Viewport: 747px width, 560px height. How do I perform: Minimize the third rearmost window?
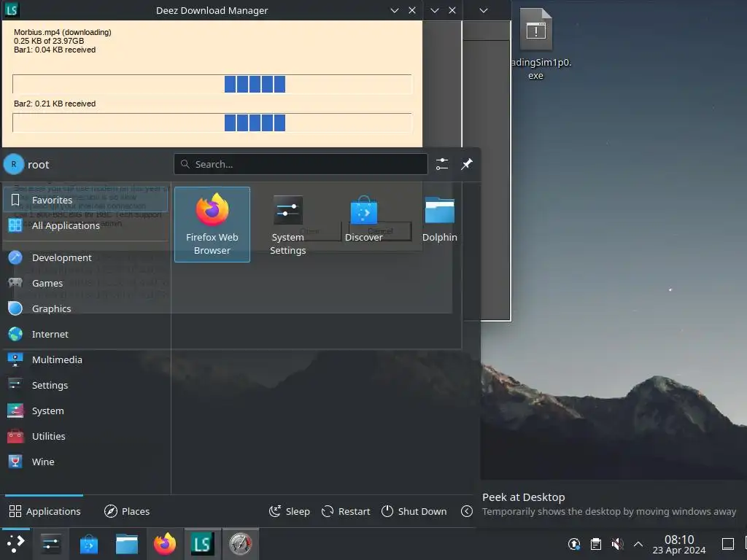484,10
